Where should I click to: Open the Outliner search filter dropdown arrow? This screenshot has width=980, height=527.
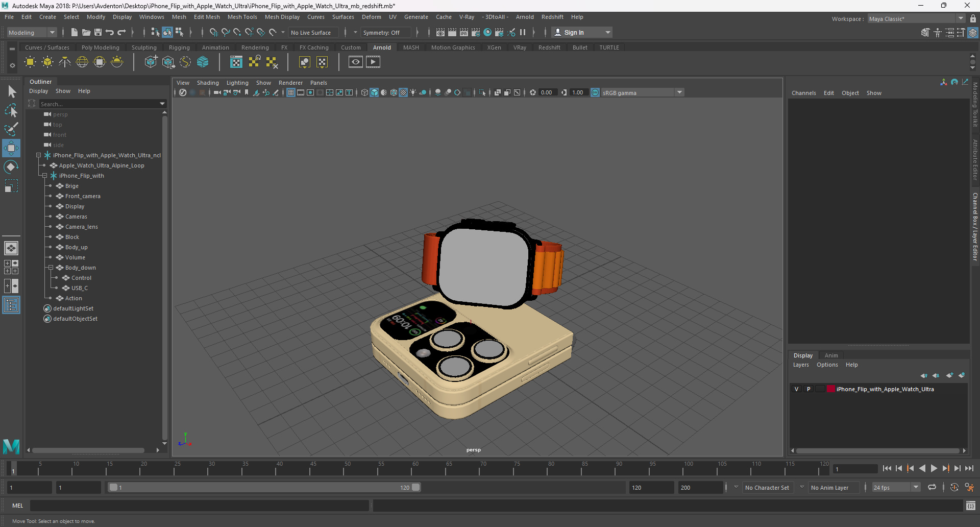162,104
